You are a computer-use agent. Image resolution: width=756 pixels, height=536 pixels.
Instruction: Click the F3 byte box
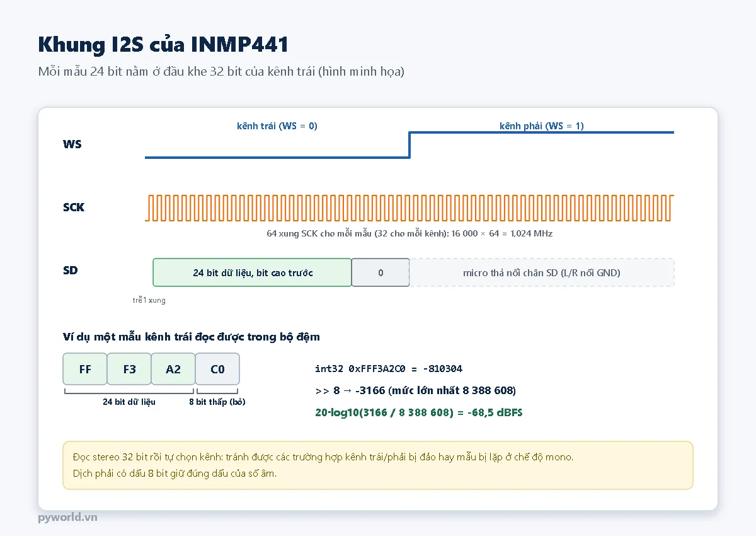pyautogui.click(x=129, y=369)
